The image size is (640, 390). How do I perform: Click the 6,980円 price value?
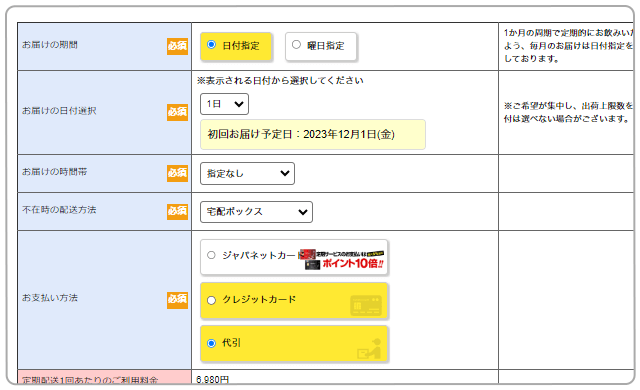(x=212, y=379)
